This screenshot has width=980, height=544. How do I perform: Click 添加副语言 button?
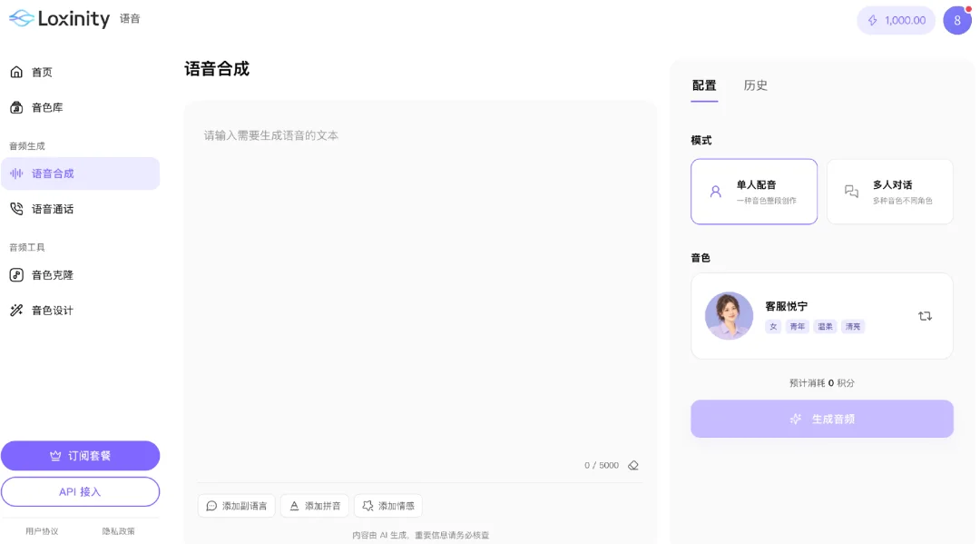236,506
